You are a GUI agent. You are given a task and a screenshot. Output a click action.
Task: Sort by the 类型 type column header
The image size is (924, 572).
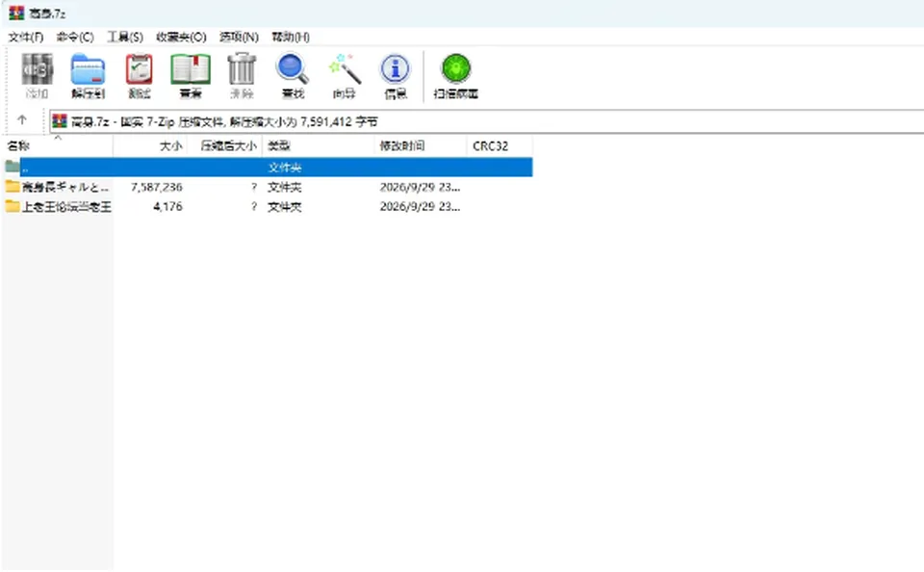coord(319,145)
